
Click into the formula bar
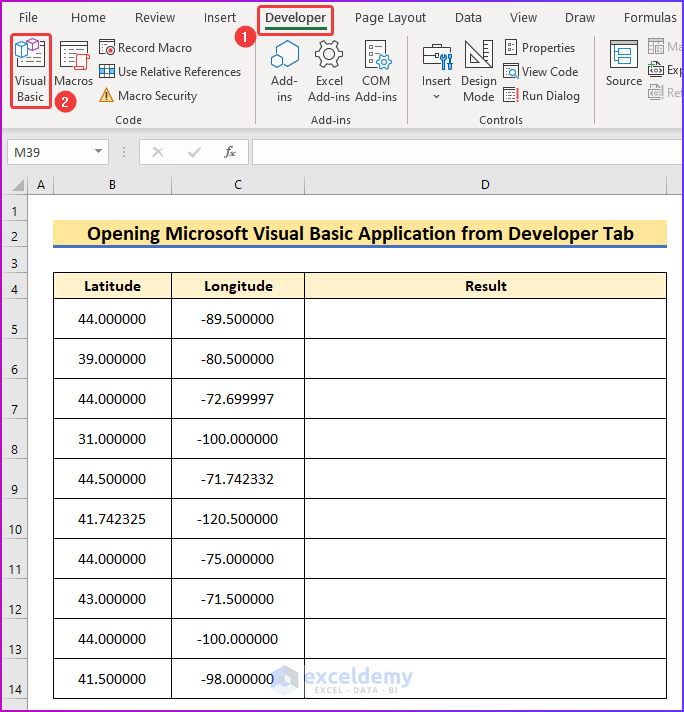pos(467,152)
